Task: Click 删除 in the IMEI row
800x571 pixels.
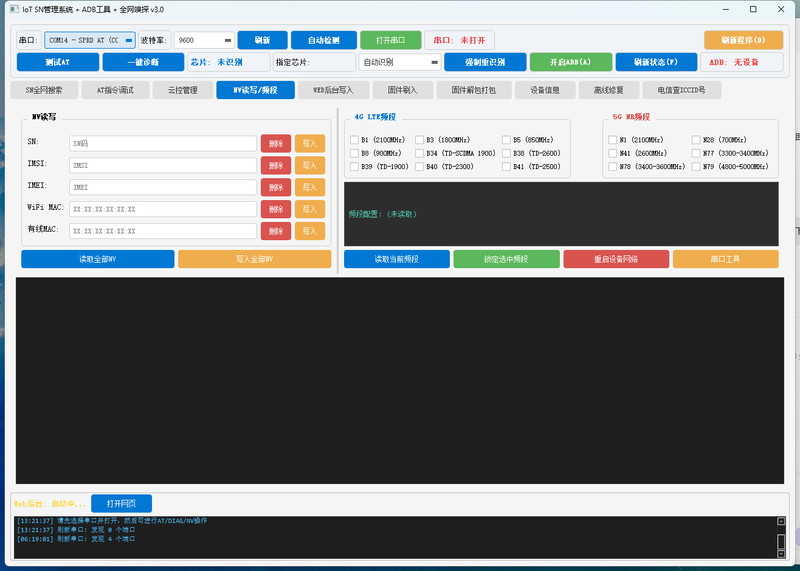Action: pos(276,187)
